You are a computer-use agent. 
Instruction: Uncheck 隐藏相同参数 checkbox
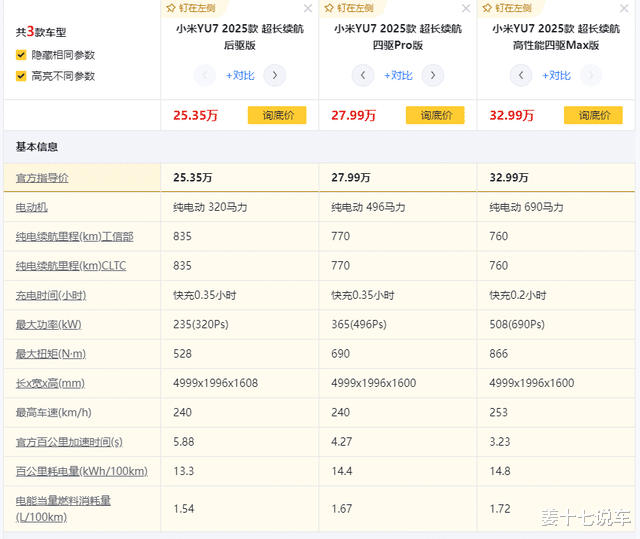[x=21, y=55]
